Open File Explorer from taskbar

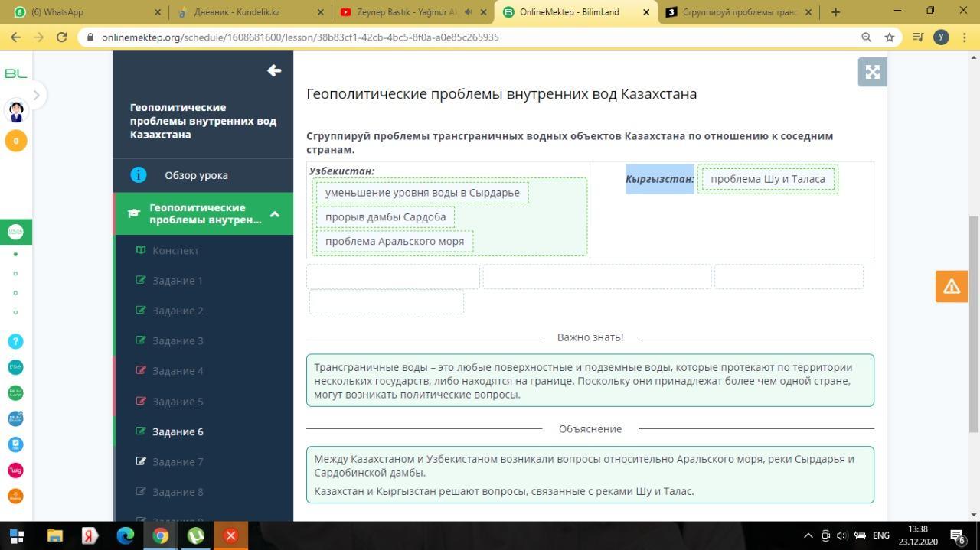(x=55, y=535)
